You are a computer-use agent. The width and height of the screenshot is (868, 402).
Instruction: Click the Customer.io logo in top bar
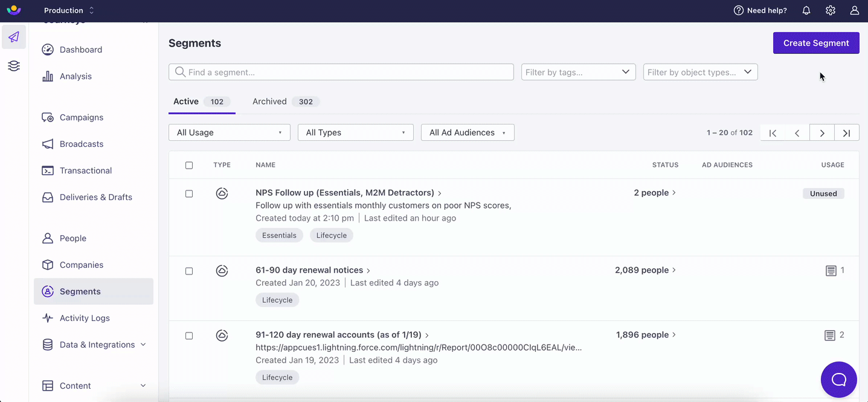pos(14,10)
